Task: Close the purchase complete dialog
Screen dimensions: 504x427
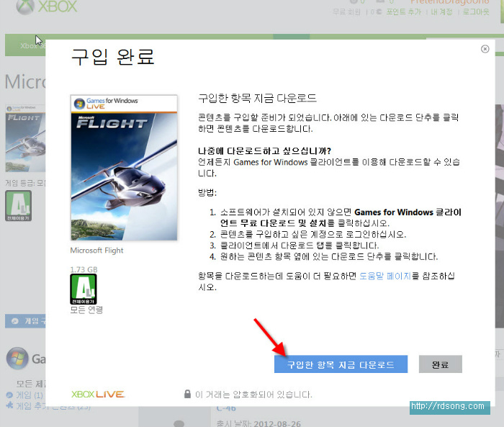Action: pos(485,49)
